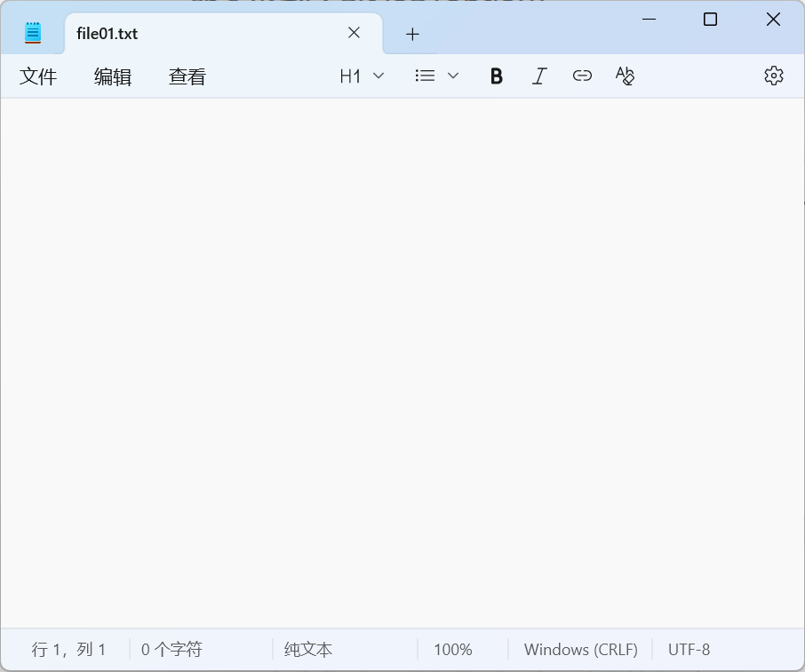Add a new tab with plus button

412,35
